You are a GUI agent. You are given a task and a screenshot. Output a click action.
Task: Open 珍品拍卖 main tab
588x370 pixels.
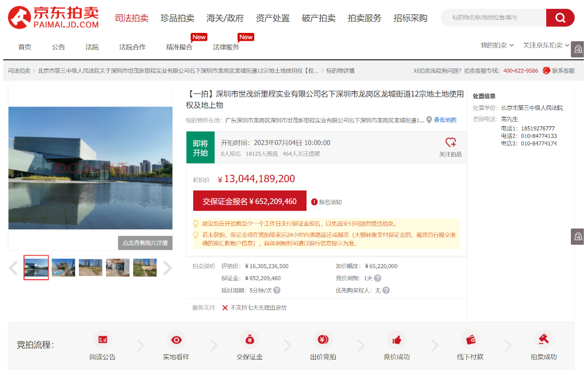click(178, 18)
